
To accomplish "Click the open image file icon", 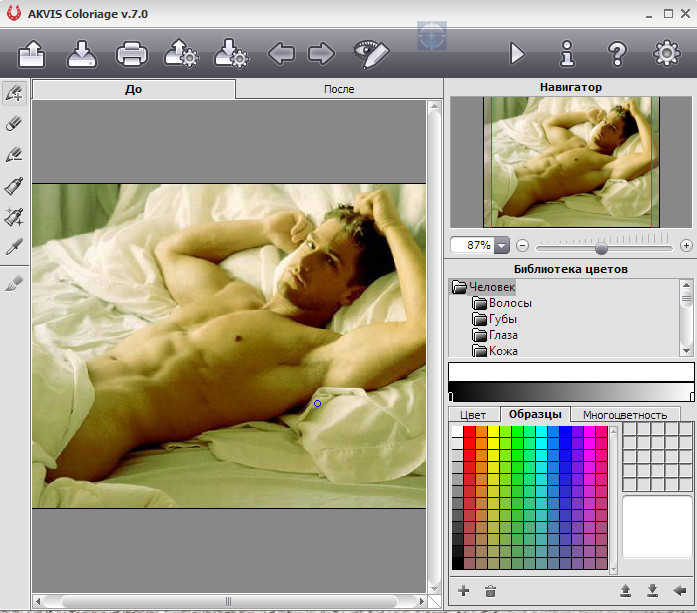I will (32, 54).
